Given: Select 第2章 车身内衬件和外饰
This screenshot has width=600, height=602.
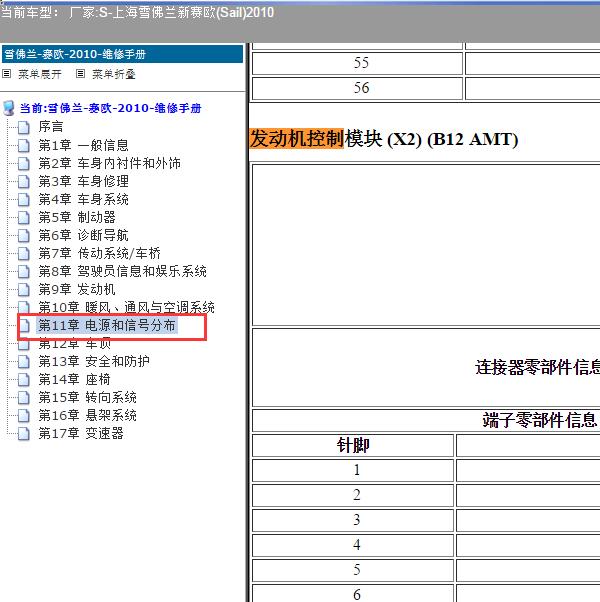Looking at the screenshot, I should coord(109,163).
